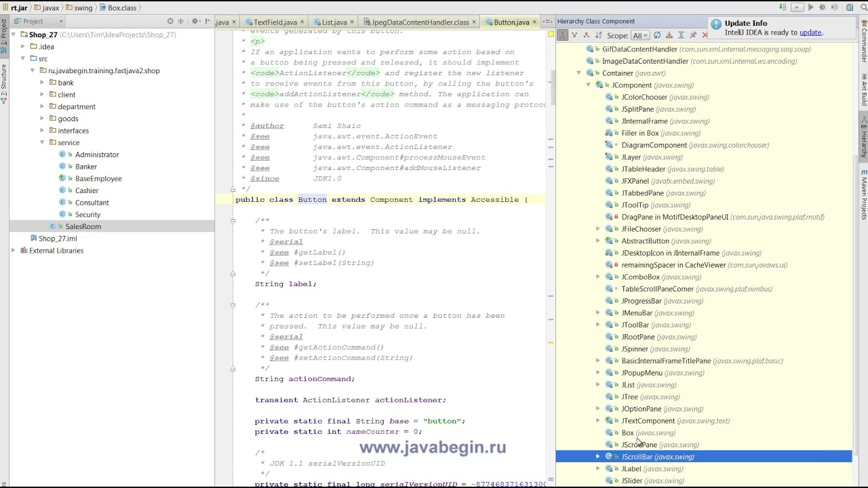
Task: Open Maven Projects side tab
Action: [x=864, y=194]
